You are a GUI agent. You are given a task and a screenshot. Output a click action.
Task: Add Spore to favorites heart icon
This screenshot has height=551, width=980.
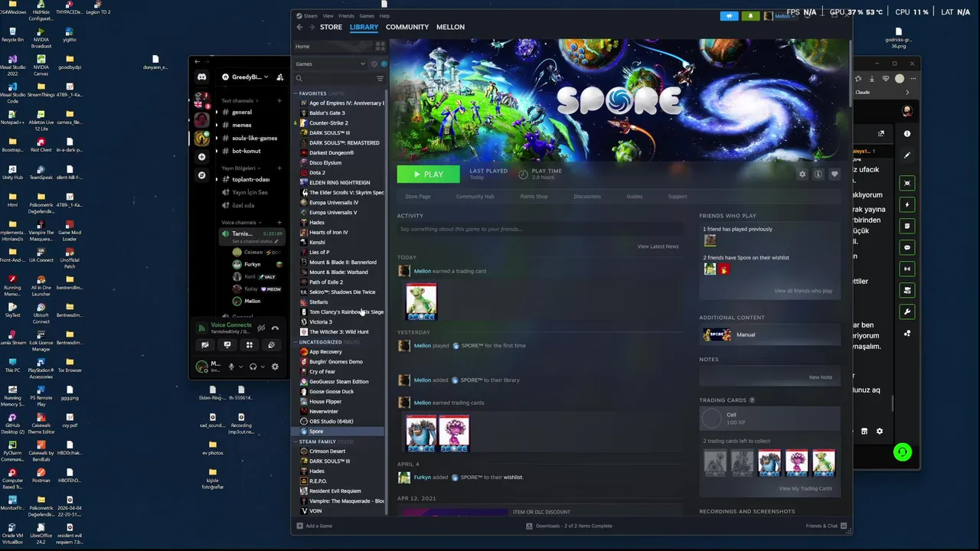tap(835, 174)
